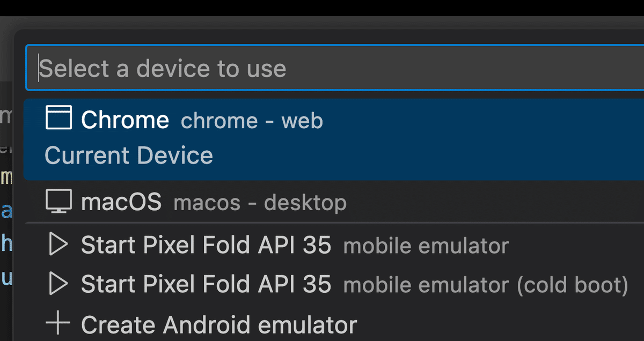The width and height of the screenshot is (644, 341).
Task: Click 'mobile emulator' description on first Pixel Fold row
Action: [x=426, y=246]
